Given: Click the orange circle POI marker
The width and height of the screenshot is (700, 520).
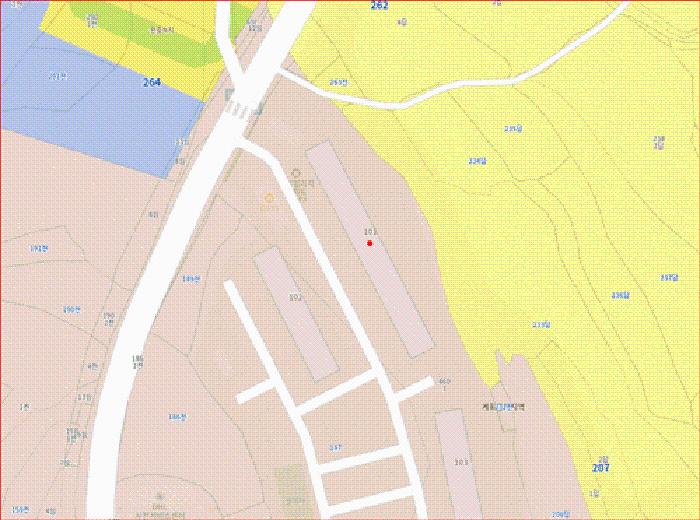Looking at the screenshot, I should point(269,198).
